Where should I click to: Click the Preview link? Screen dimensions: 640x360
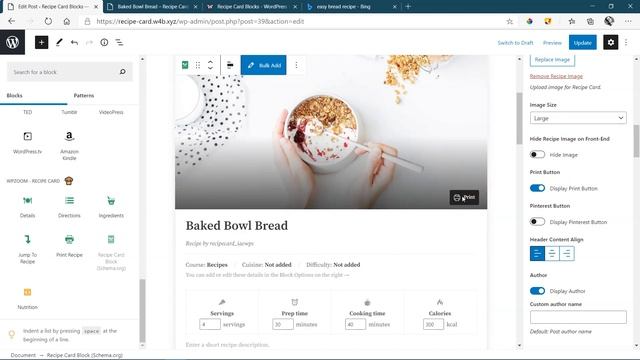click(552, 42)
